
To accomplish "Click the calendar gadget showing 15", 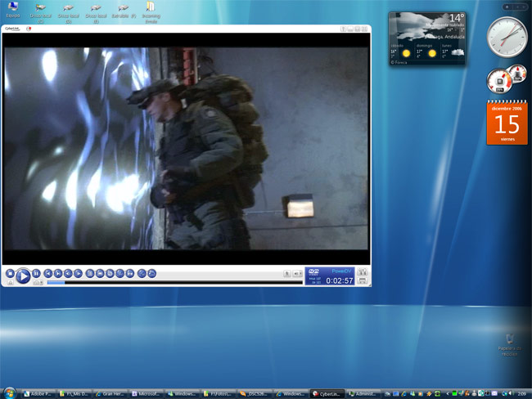I will [507, 123].
